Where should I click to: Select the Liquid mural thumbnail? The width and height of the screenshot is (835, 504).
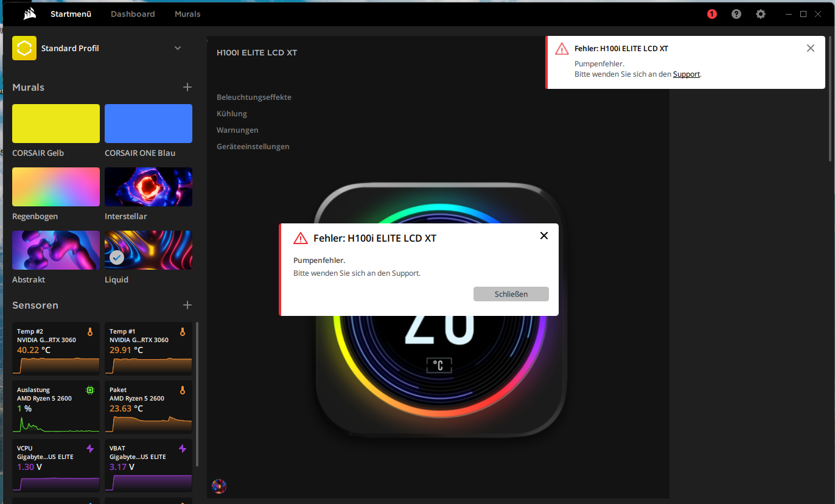148,250
